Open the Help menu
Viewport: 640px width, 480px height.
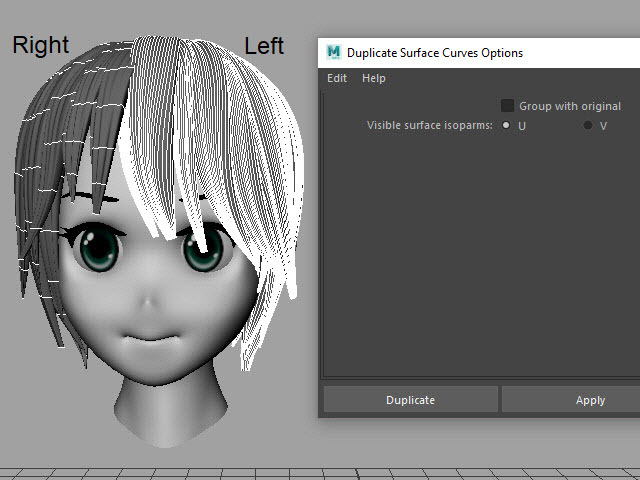point(373,78)
